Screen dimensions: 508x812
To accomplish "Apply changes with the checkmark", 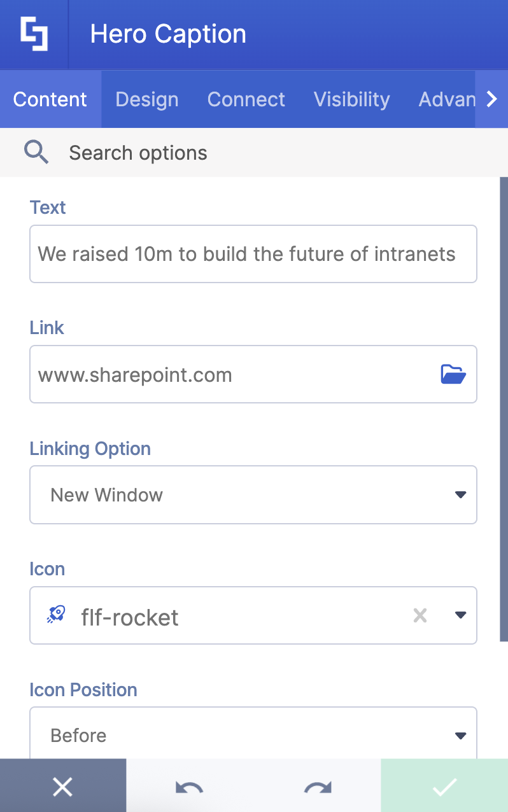I will [x=444, y=787].
